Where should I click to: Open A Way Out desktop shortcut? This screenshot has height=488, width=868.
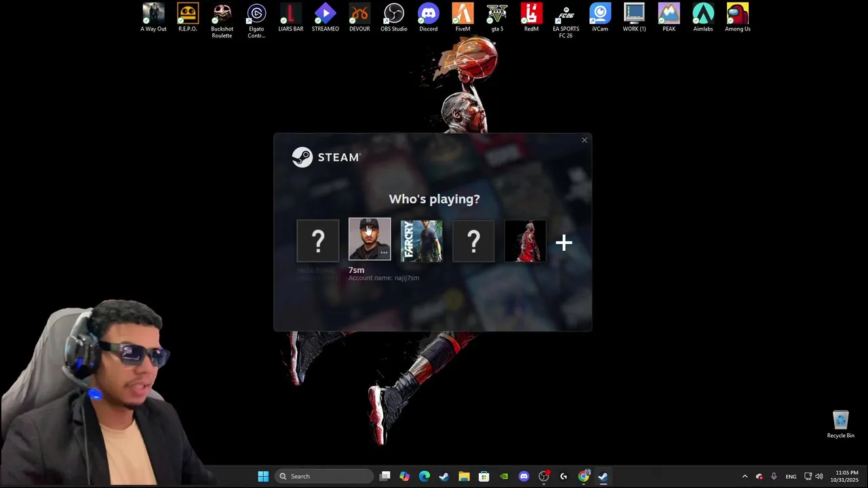153,18
